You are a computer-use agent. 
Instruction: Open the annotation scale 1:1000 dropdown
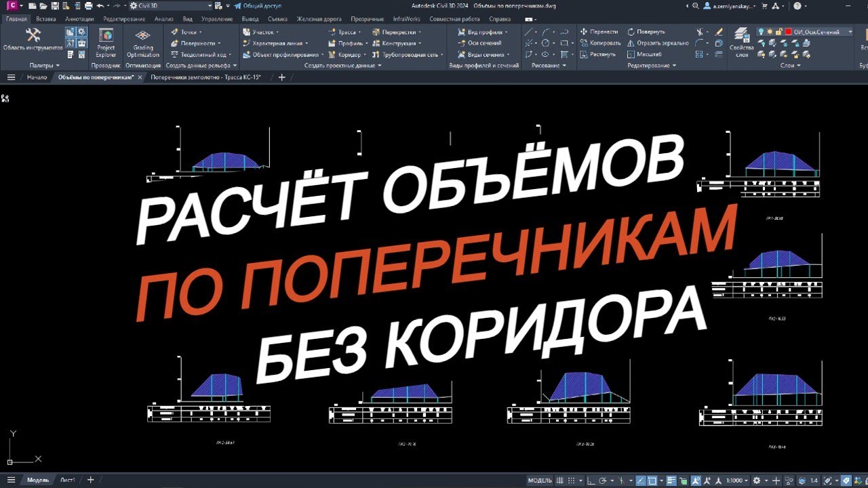[738, 480]
